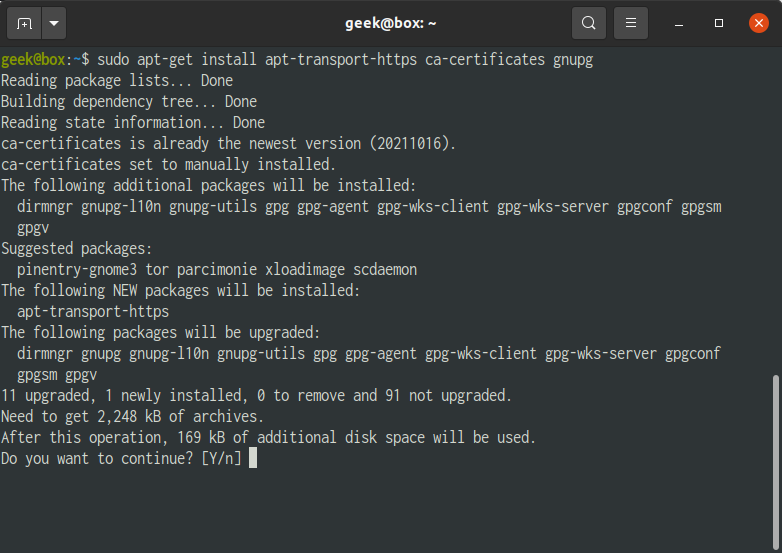782x553 pixels.
Task: Click the 'Reading package lists... Done' line
Action: coord(117,81)
